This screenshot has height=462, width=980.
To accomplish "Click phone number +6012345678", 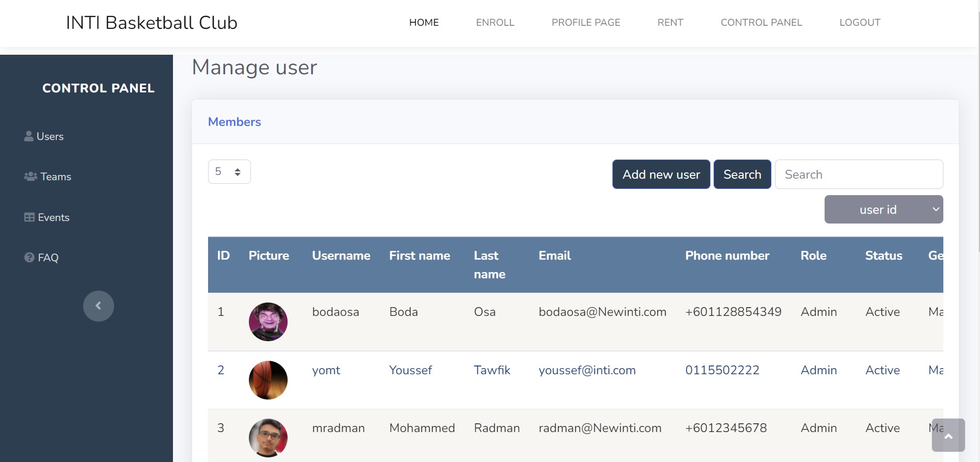I will coord(726,428).
